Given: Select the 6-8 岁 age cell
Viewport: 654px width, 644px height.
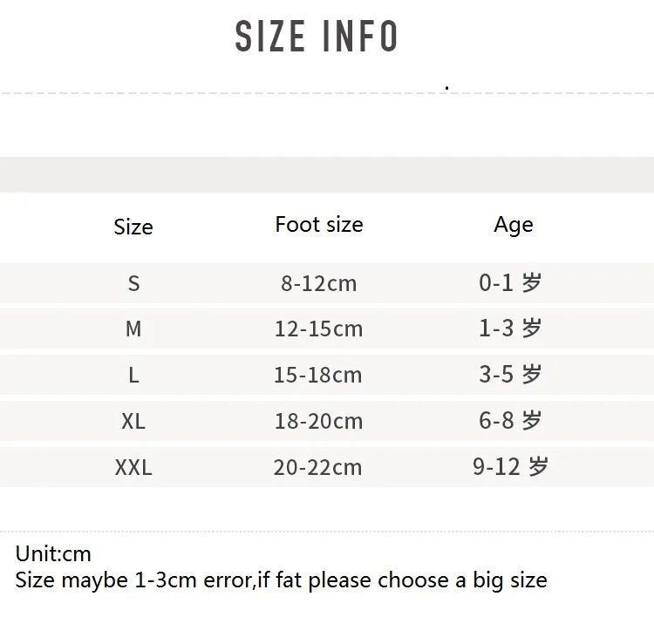Looking at the screenshot, I should (510, 421).
